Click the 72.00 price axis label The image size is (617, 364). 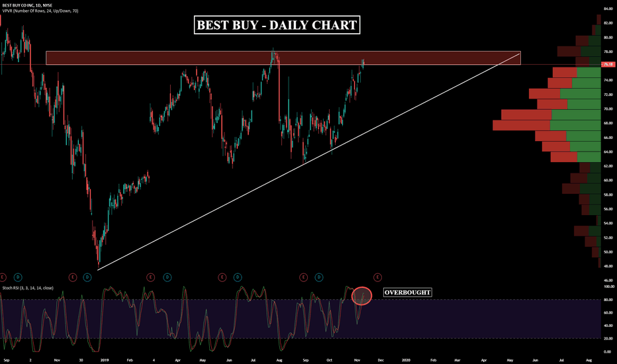[608, 95]
